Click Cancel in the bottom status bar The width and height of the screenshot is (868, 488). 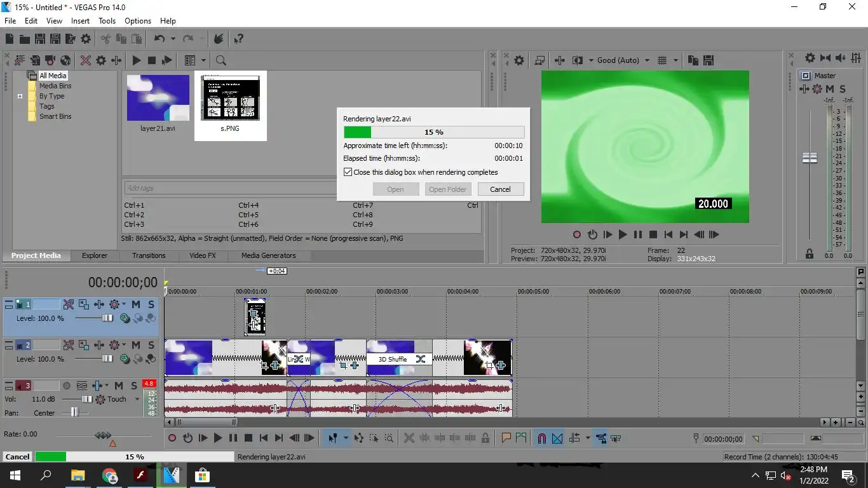[x=17, y=457]
